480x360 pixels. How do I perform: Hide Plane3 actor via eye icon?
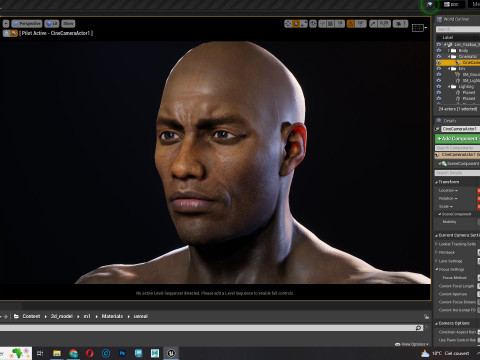[x=439, y=92]
